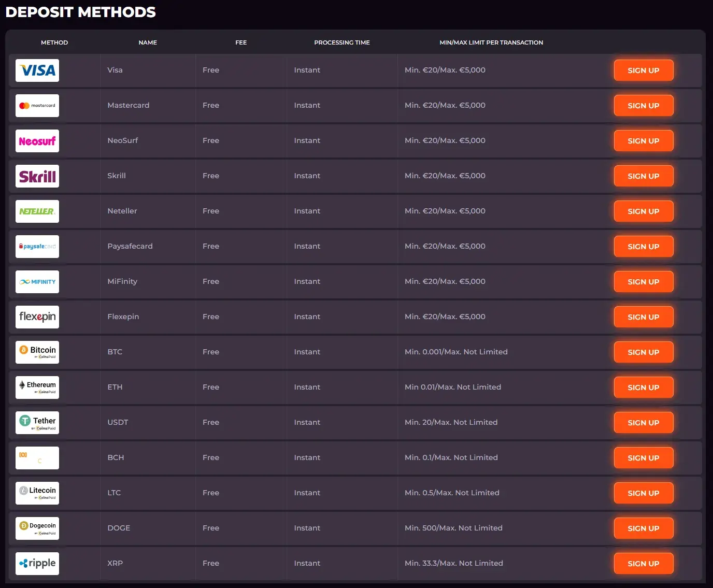
Task: Click Sign Up in MiFinity row
Action: 644,282
